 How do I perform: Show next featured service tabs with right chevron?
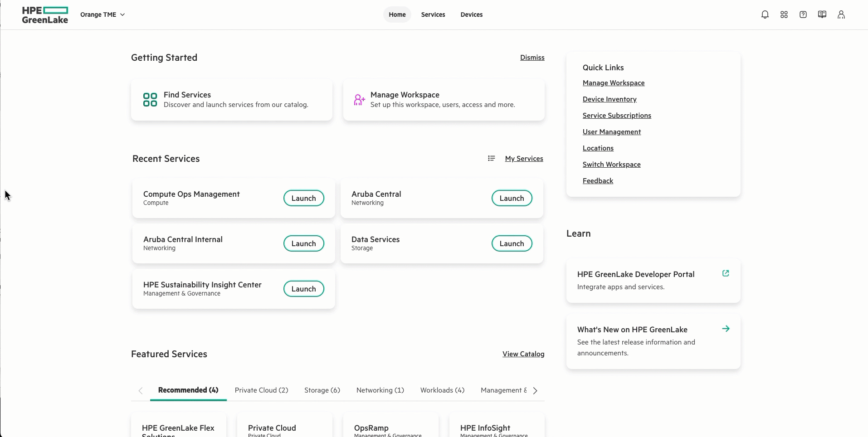pyautogui.click(x=535, y=391)
